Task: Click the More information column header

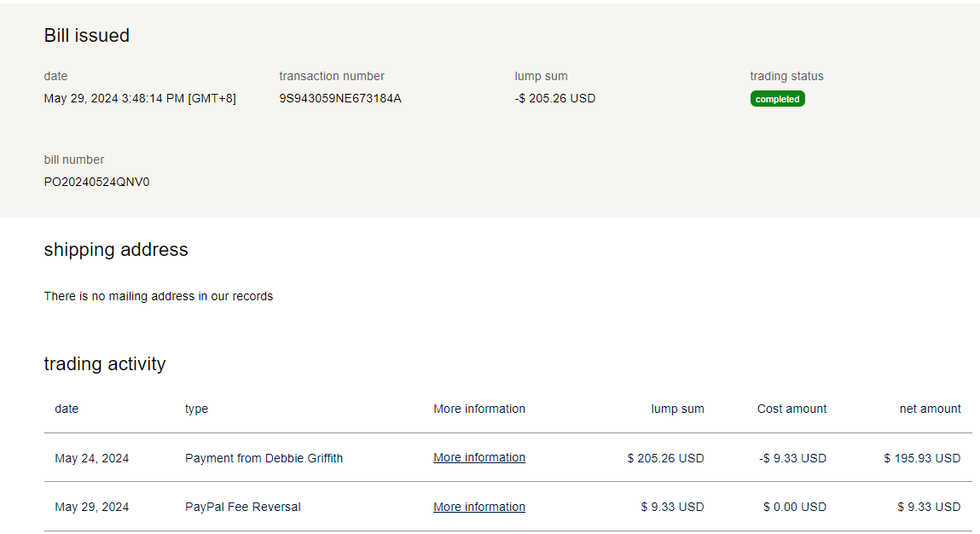Action: 478,409
